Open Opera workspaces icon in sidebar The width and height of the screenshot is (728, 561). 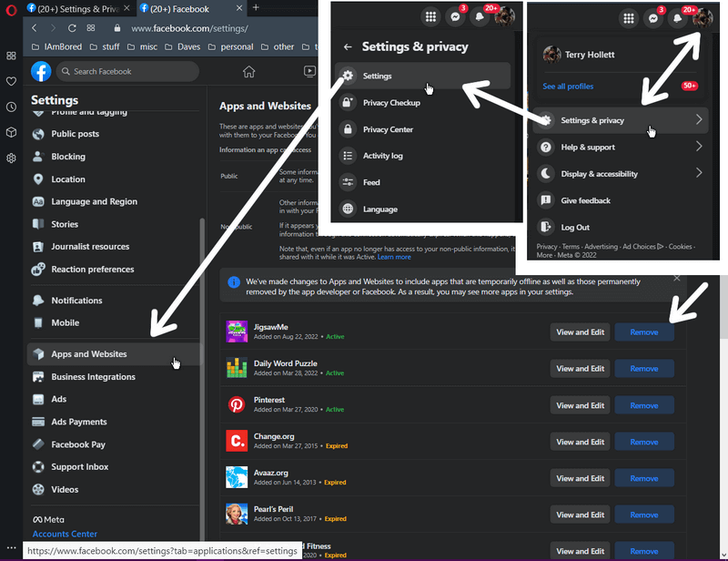click(x=11, y=56)
